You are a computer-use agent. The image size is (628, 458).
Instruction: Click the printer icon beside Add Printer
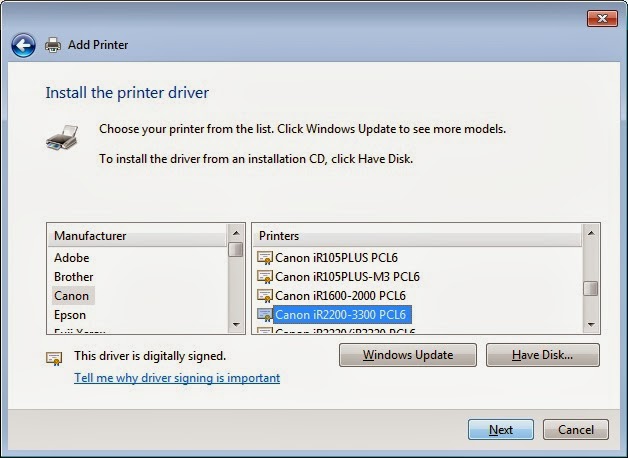pyautogui.click(x=53, y=45)
